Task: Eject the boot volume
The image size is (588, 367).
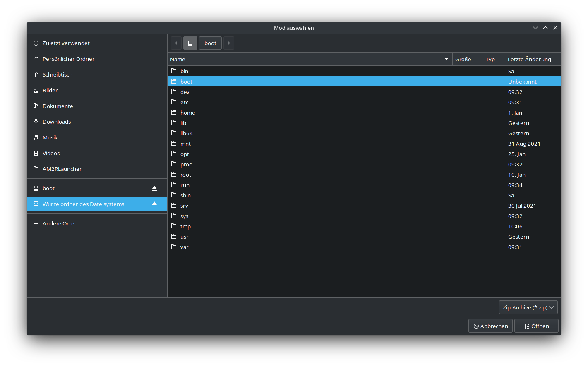Action: click(154, 188)
